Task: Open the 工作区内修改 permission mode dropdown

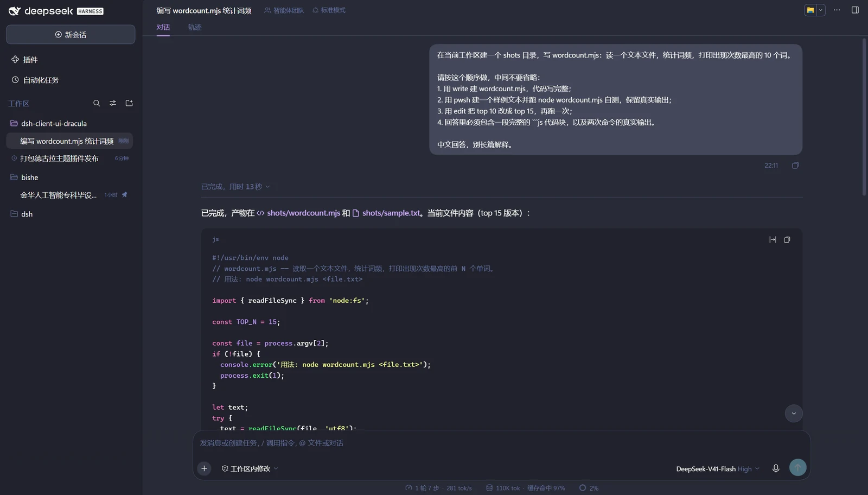Action: pos(250,468)
